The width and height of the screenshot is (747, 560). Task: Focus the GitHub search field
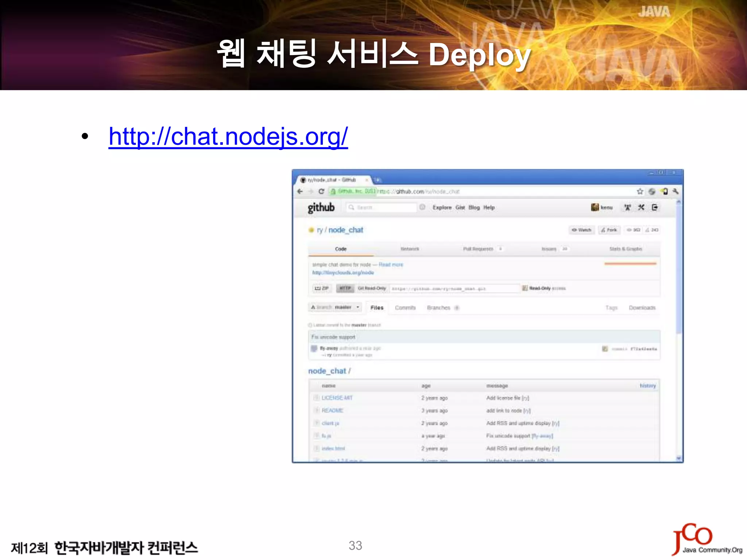(381, 207)
